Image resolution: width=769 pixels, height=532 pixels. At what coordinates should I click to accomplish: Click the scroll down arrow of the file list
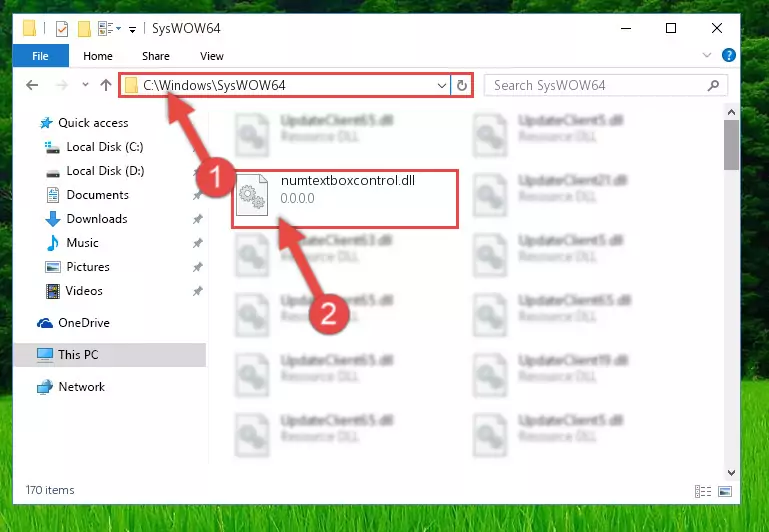click(731, 473)
